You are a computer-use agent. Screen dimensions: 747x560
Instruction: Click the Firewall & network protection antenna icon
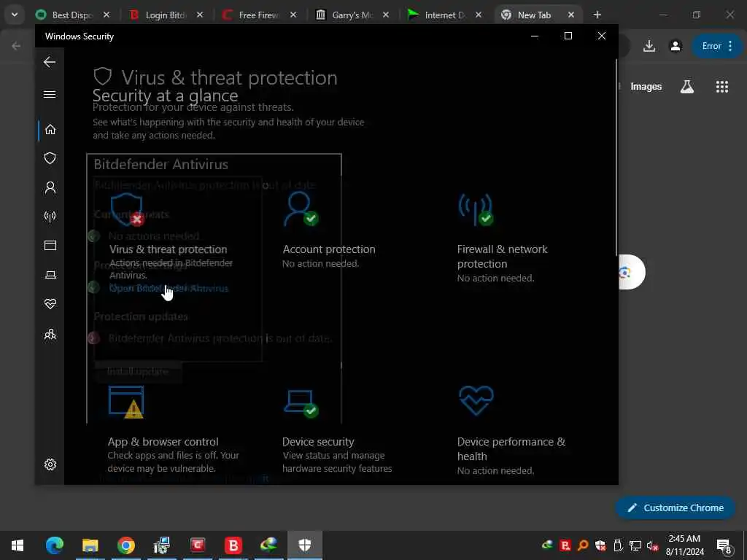click(476, 209)
